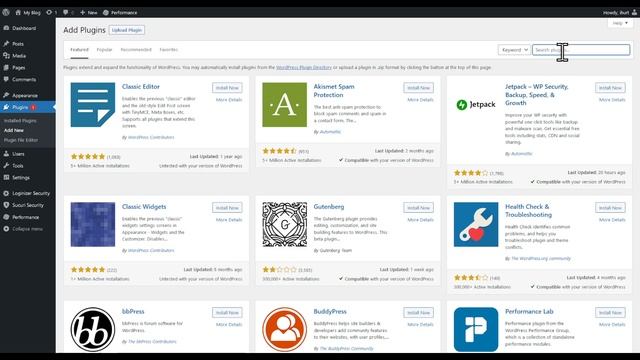Open Installed Plugins submenu item
The width and height of the screenshot is (640, 360).
[x=20, y=121]
